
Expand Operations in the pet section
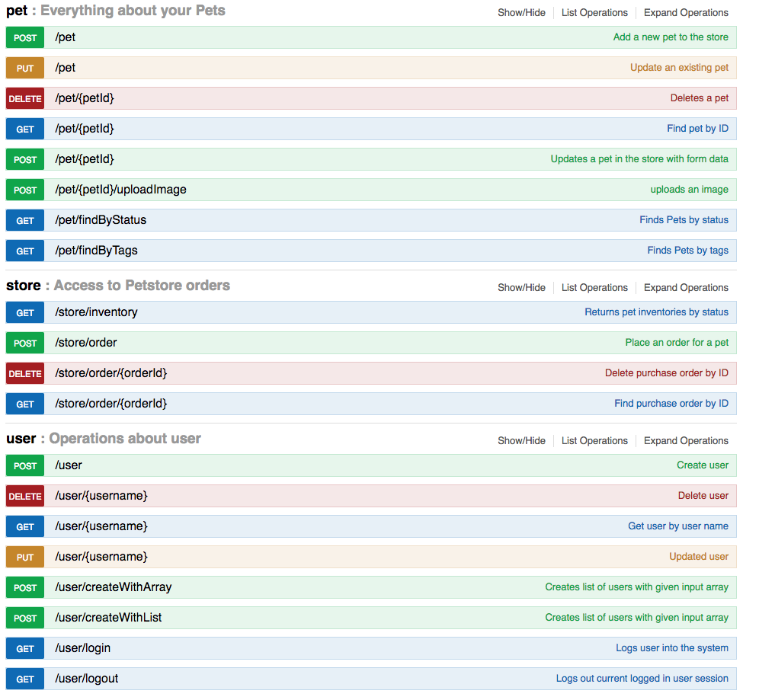(686, 13)
